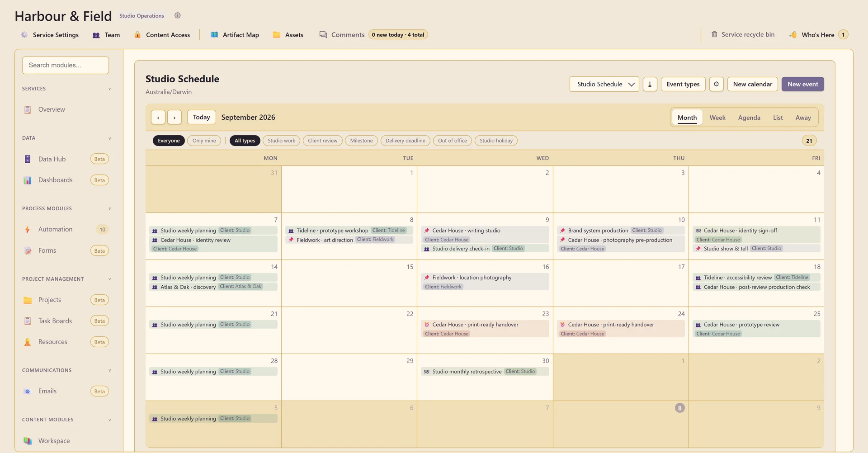Switch to the Agenda view tab
Viewport: 868px width, 453px height.
coord(749,118)
